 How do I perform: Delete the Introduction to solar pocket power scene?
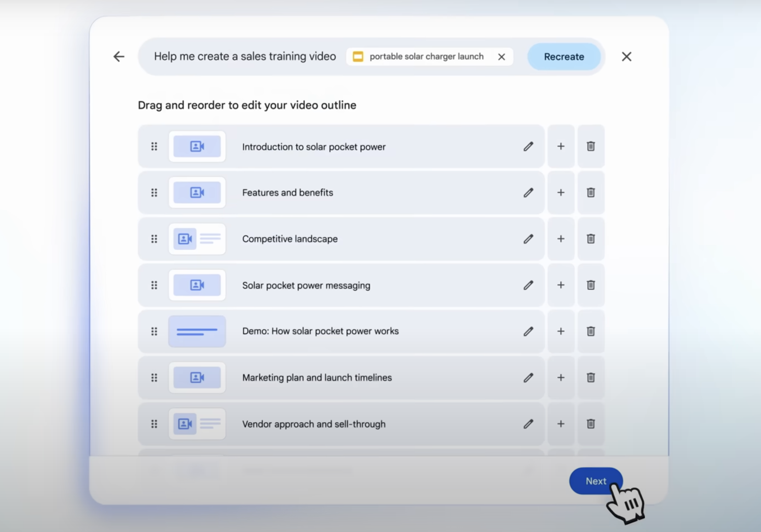point(591,146)
